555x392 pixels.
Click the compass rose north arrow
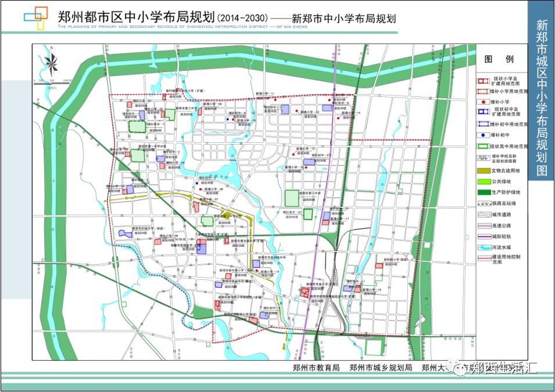click(51, 63)
